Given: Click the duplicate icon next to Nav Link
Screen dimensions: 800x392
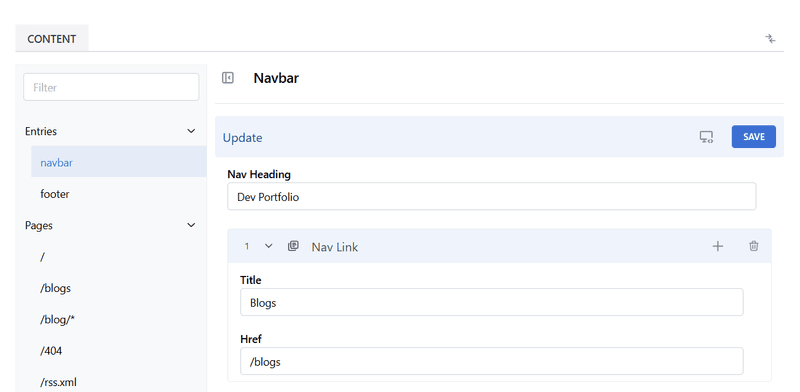Looking at the screenshot, I should pos(293,246).
